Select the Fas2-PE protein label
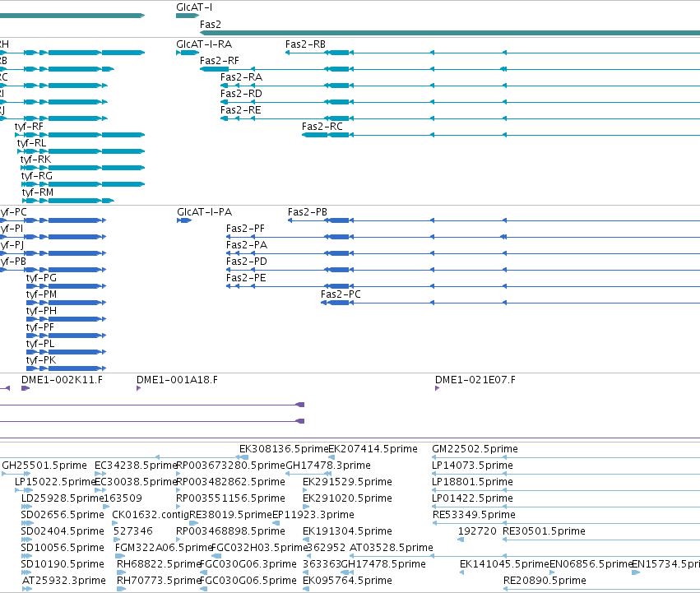The height and width of the screenshot is (593, 700). 246,278
